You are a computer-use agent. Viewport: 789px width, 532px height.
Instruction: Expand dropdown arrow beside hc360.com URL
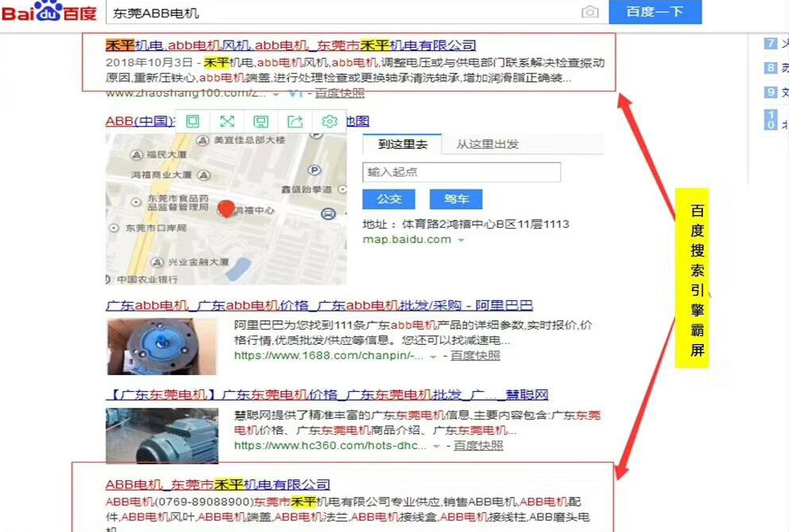point(437,447)
